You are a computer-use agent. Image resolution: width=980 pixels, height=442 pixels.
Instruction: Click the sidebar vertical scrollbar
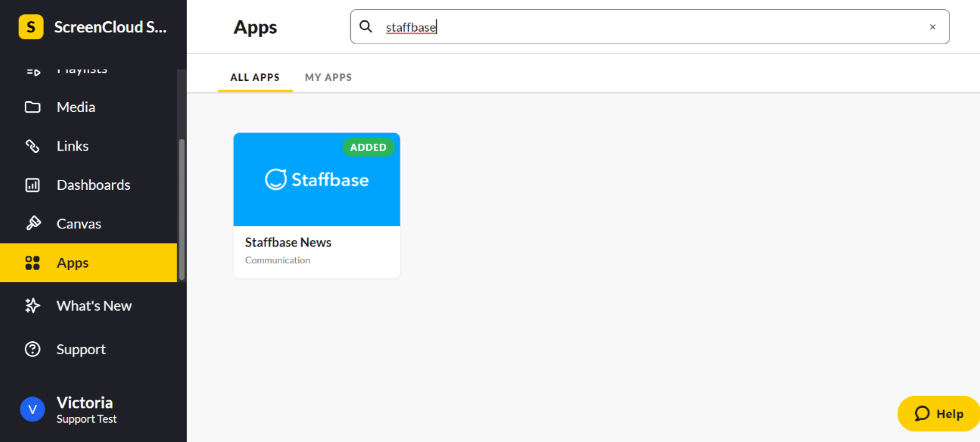[181, 210]
